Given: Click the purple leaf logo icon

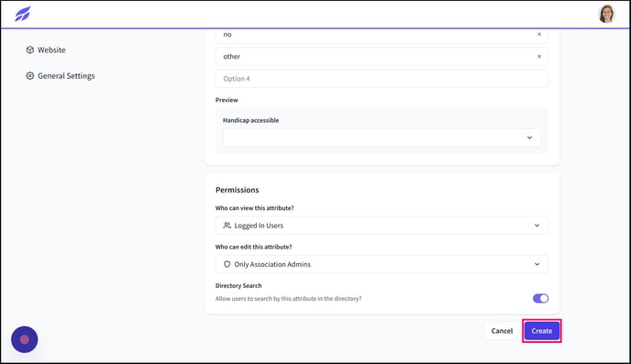Looking at the screenshot, I should (x=23, y=14).
